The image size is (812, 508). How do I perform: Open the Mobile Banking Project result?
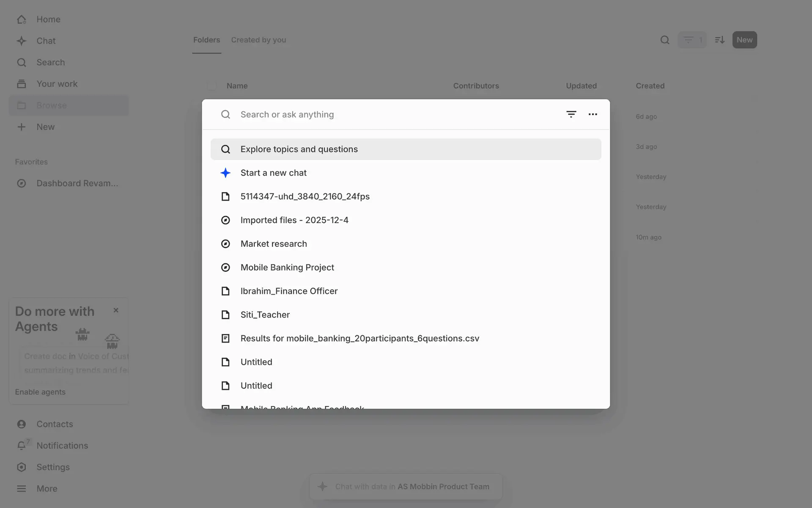coord(287,268)
